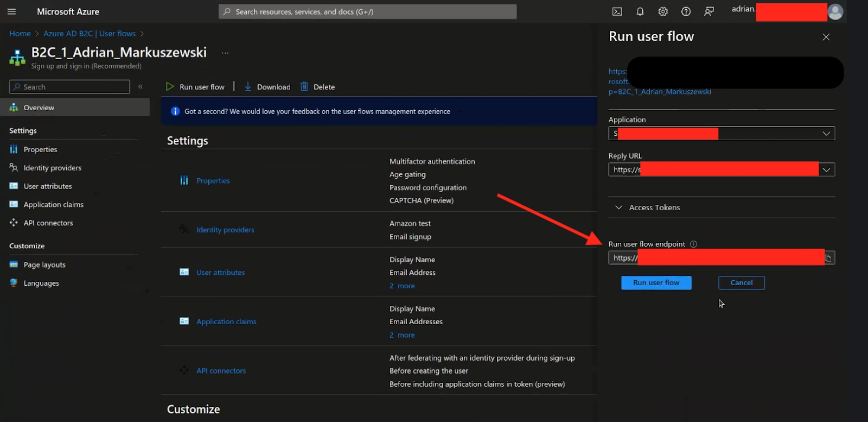Open Identity providers link in Settings

tap(225, 230)
